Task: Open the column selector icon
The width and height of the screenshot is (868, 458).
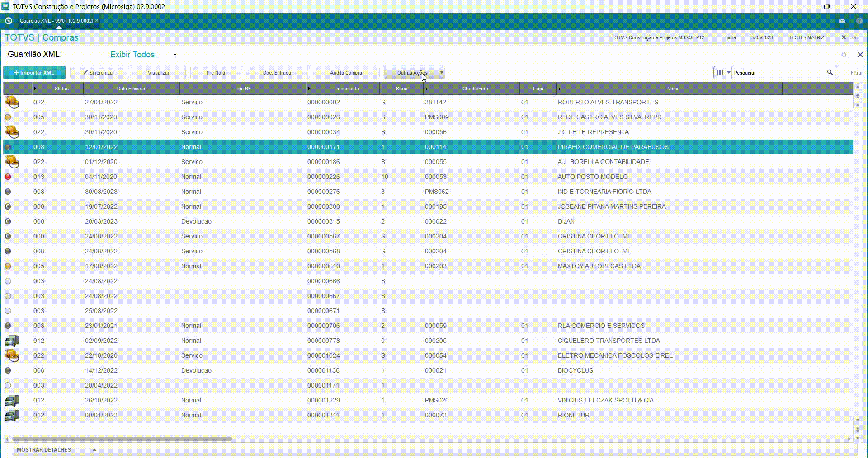Action: [x=720, y=72]
